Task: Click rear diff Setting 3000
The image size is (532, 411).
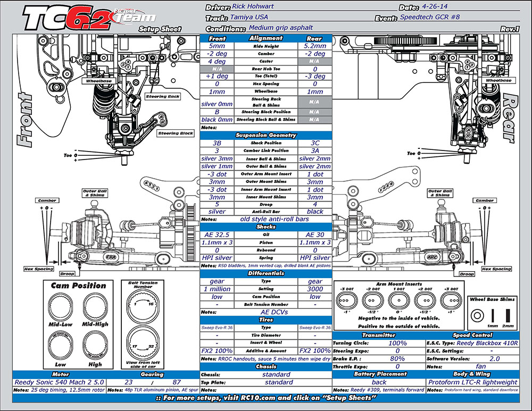Action: click(315, 289)
